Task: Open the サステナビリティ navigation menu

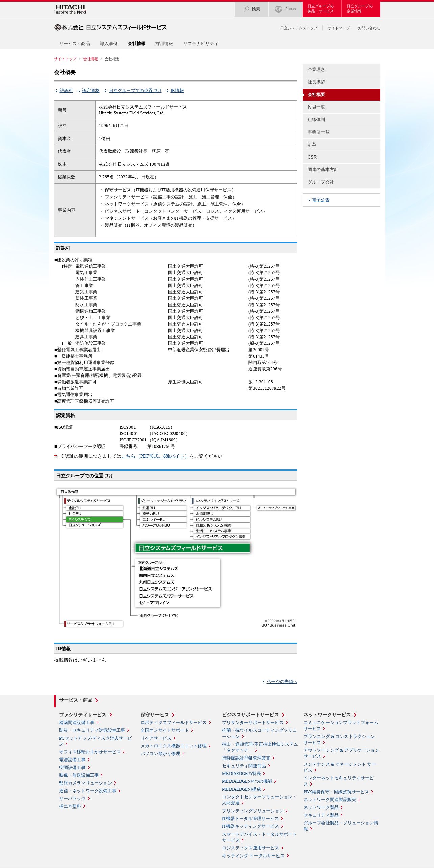Action: (x=200, y=44)
